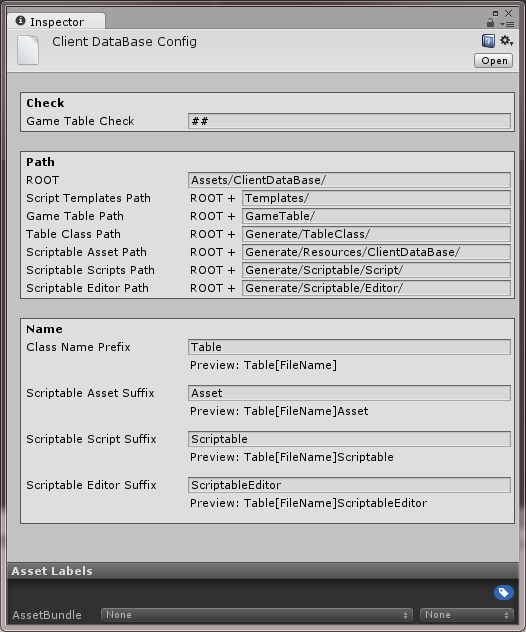Click the Game Table Check field
This screenshot has height=632, width=526.
(x=349, y=121)
